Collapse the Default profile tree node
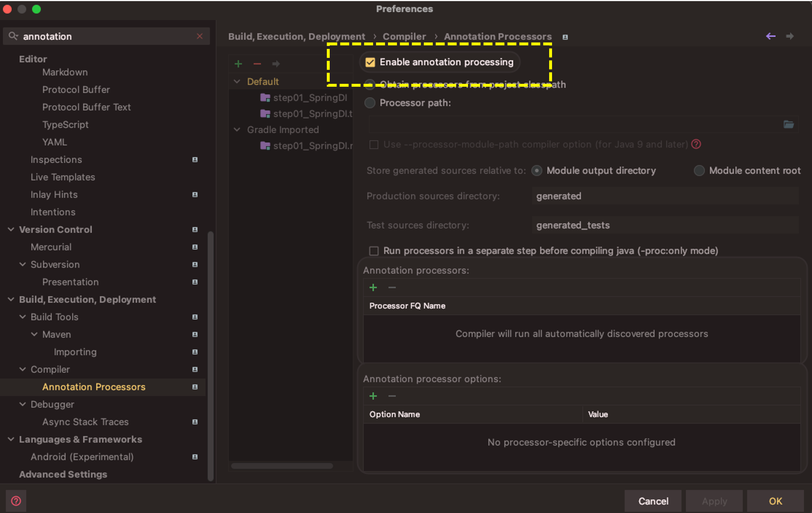812x513 pixels. [237, 82]
